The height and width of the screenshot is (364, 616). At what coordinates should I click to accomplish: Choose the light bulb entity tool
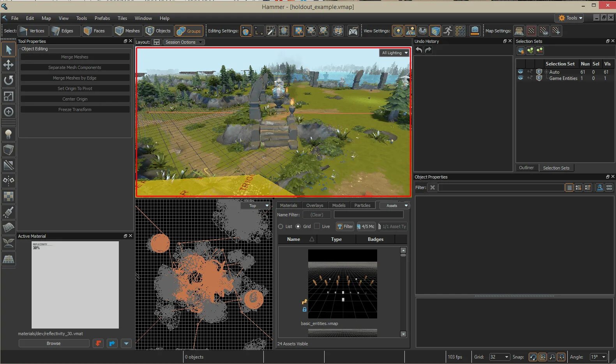9,134
